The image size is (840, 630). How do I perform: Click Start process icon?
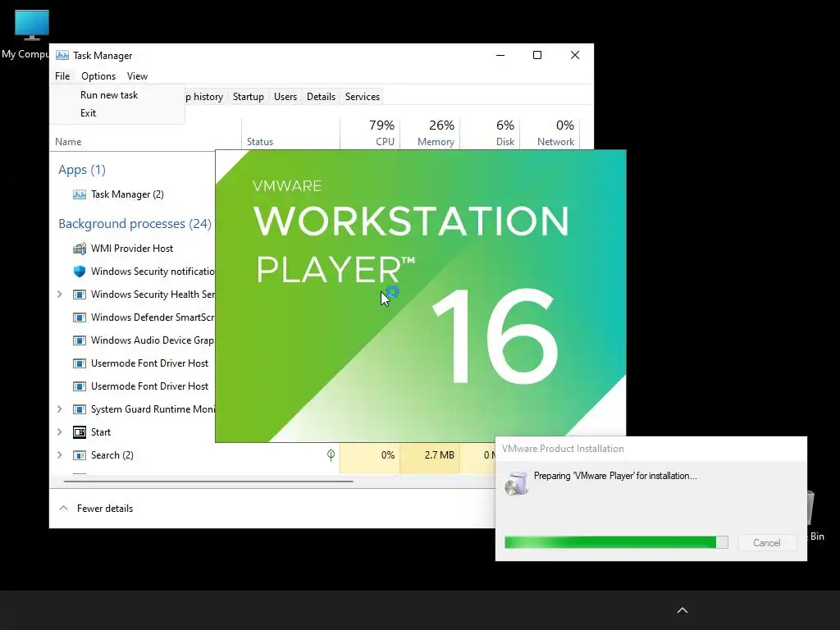(x=80, y=432)
